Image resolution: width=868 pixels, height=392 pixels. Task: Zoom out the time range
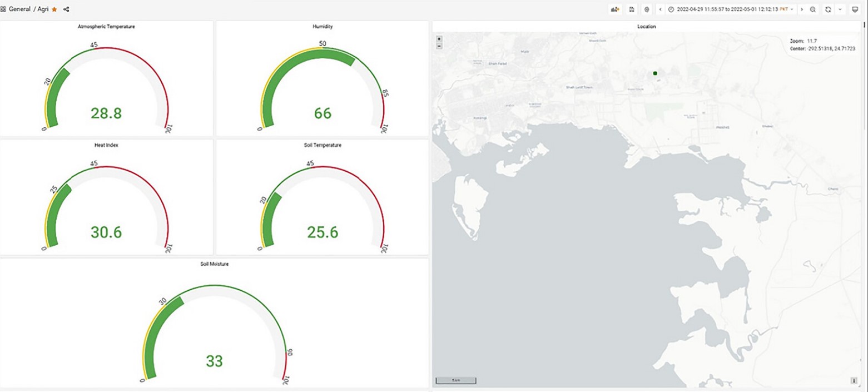coord(813,9)
